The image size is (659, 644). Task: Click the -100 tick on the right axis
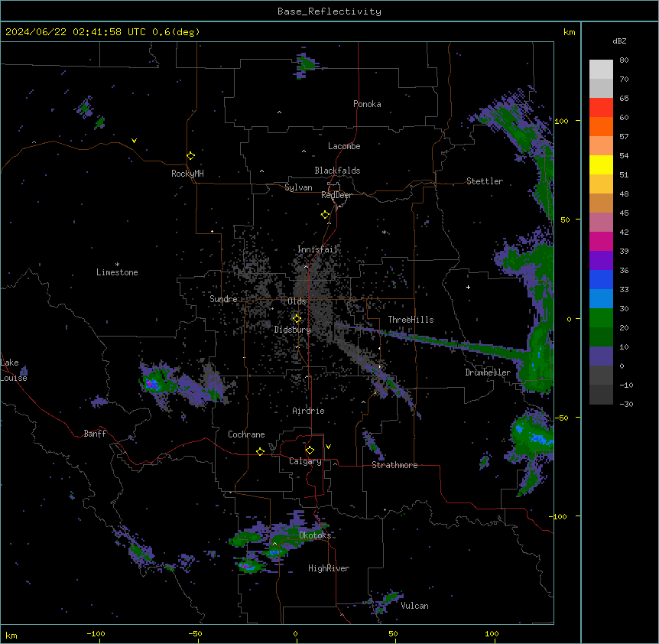pyautogui.click(x=559, y=516)
